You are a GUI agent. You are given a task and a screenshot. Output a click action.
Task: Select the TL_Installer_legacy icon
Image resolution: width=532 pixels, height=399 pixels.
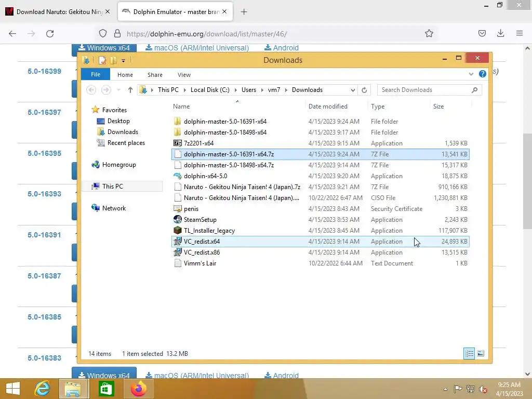[x=178, y=230]
